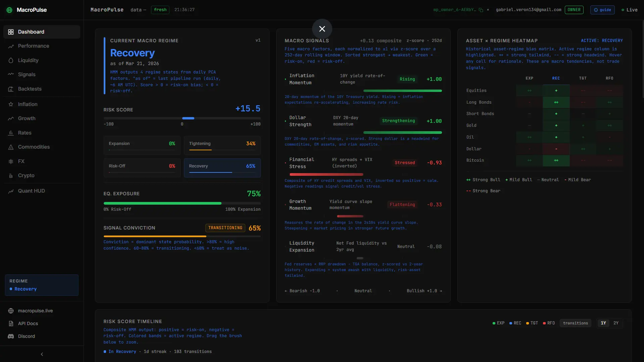Click the Inflation Momentum signal bar
644x362 pixels.
tap(402, 91)
